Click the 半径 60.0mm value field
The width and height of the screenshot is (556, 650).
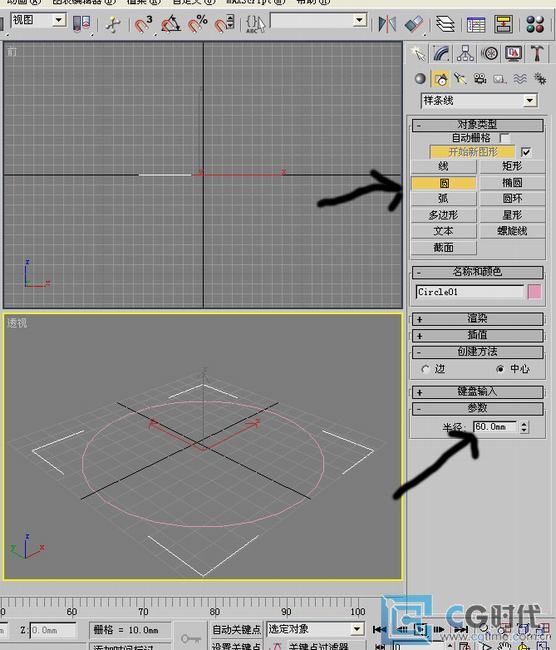click(x=495, y=427)
